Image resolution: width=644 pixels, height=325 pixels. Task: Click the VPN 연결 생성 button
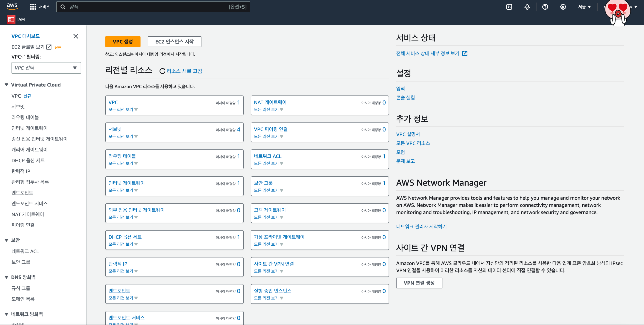[419, 283]
